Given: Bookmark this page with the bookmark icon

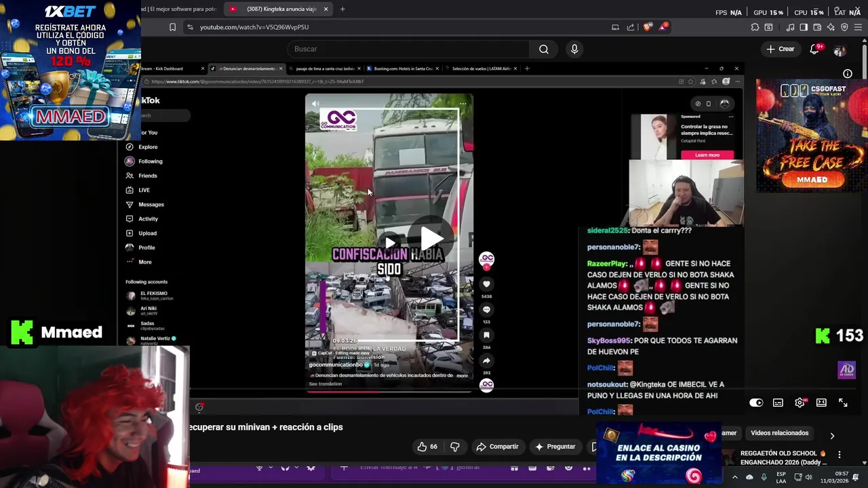Looking at the screenshot, I should point(172,27).
